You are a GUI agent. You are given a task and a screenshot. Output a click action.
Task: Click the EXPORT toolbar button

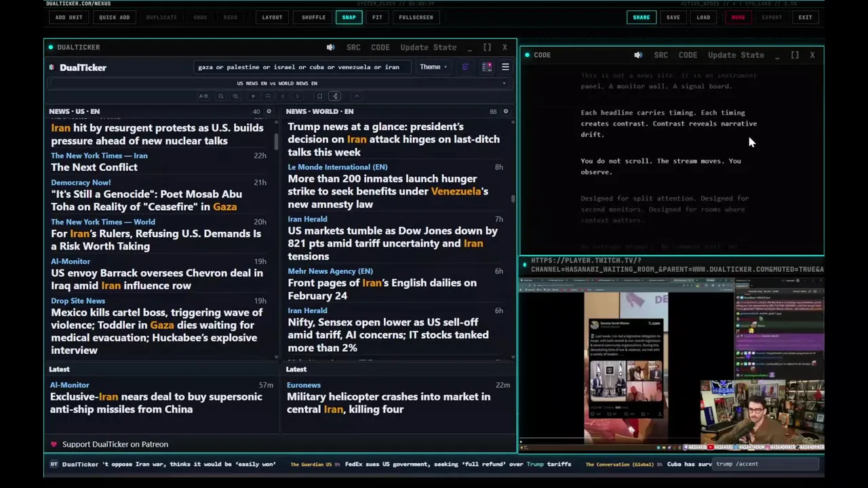pyautogui.click(x=772, y=17)
